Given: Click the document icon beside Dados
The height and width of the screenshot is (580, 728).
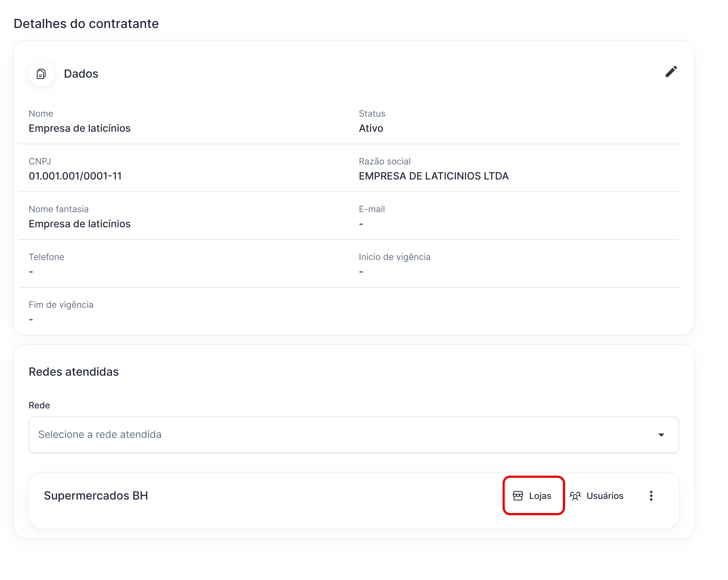Looking at the screenshot, I should 41,74.
